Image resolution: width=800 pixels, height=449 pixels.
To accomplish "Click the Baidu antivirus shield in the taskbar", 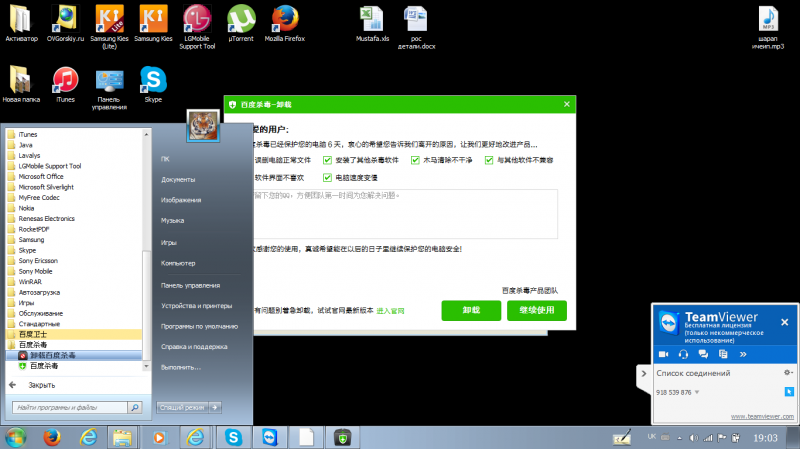I will (342, 437).
